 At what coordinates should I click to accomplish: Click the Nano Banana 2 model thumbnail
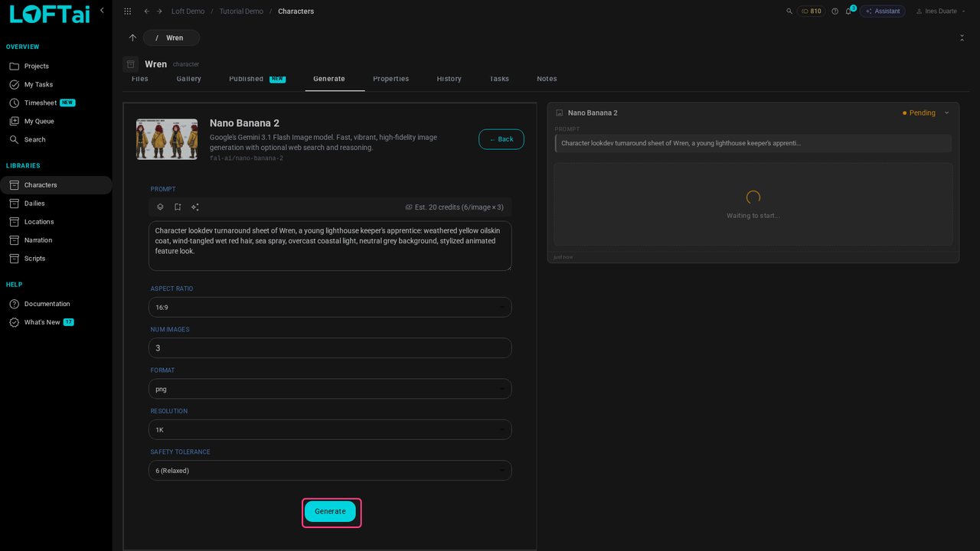167,139
